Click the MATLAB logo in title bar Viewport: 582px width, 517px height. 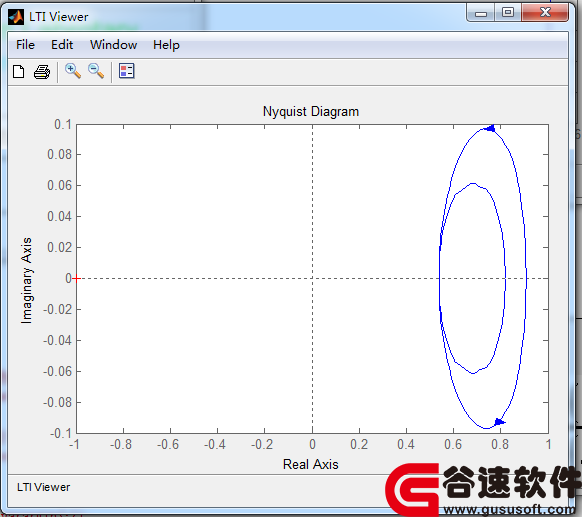click(16, 17)
